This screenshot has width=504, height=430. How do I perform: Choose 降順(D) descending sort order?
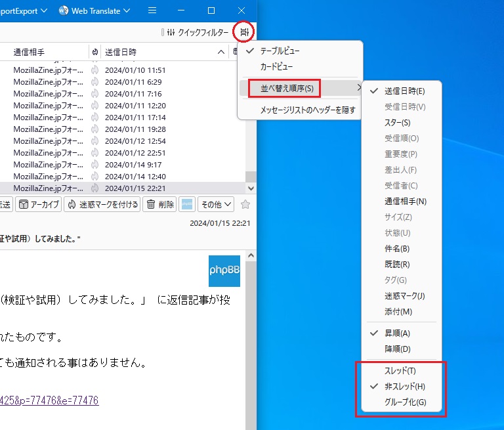pos(397,349)
